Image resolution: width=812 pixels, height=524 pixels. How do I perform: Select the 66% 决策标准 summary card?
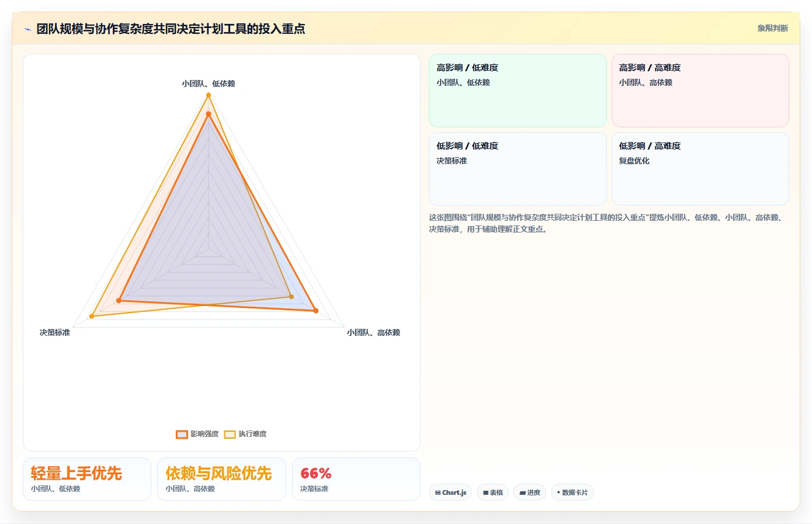click(356, 479)
